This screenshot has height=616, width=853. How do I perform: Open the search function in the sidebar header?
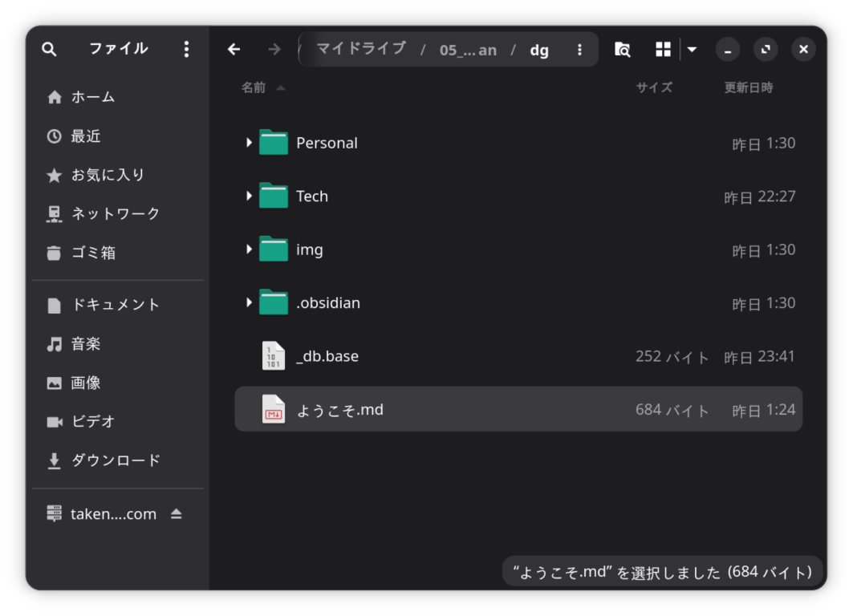pyautogui.click(x=49, y=49)
